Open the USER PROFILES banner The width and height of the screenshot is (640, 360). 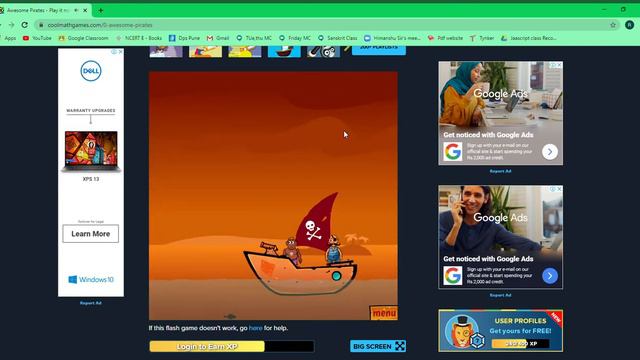(500, 331)
